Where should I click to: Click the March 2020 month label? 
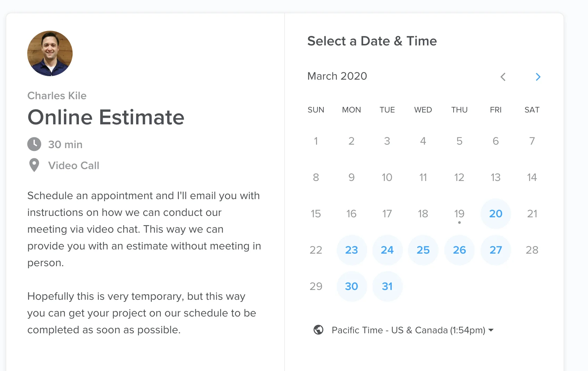337,76
